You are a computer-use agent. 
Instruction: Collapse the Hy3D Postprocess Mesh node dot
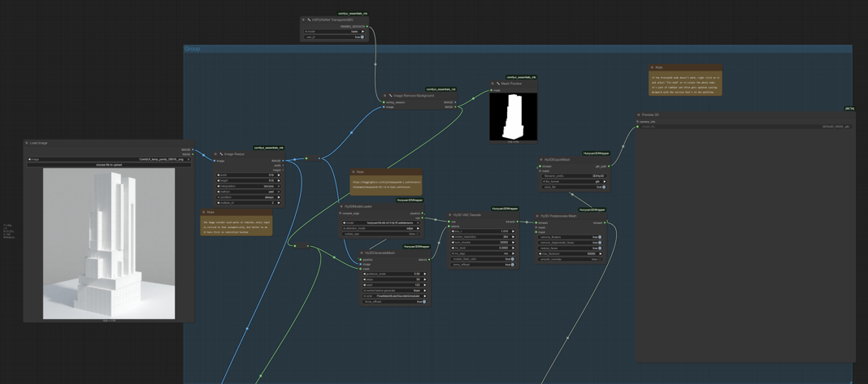point(537,216)
